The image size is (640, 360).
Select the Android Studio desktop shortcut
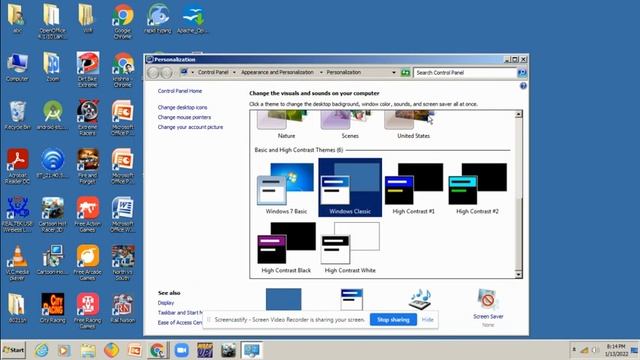52,116
